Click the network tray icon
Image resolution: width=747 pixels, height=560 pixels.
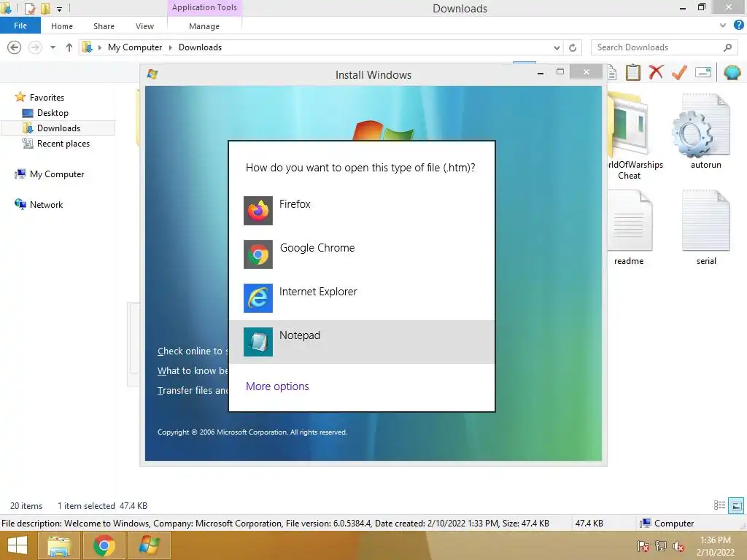coord(661,546)
